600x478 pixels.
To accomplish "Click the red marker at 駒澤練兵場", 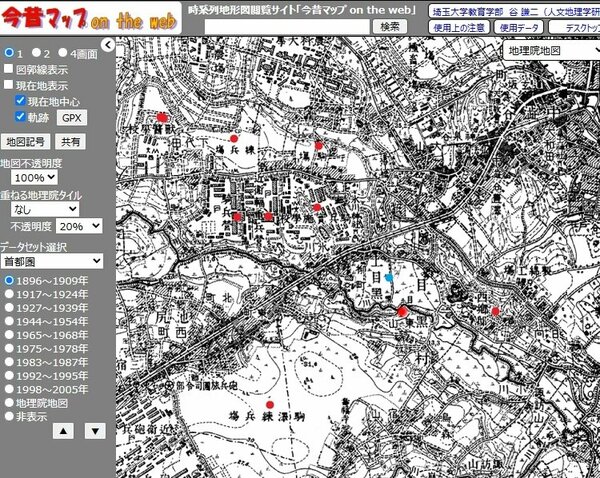I will [270, 405].
